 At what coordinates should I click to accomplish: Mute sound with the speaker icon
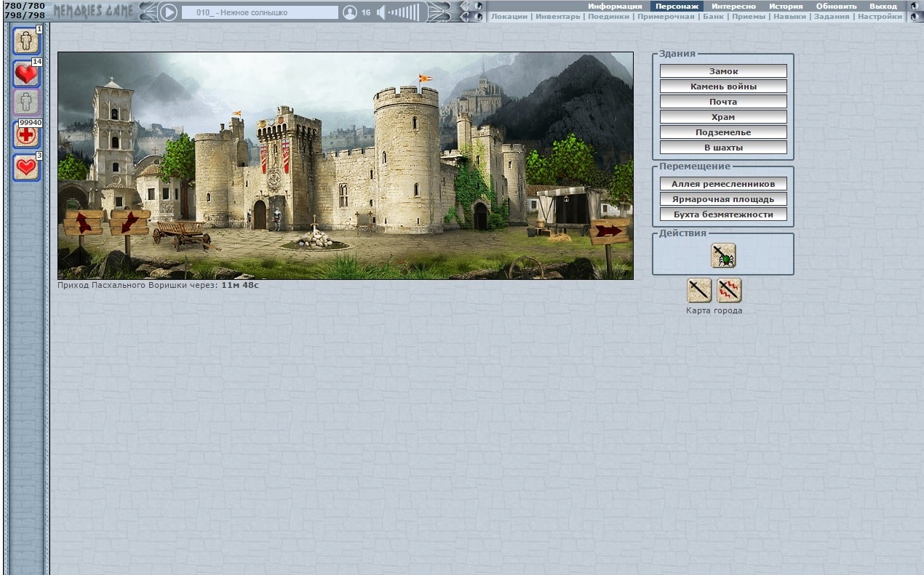[381, 12]
